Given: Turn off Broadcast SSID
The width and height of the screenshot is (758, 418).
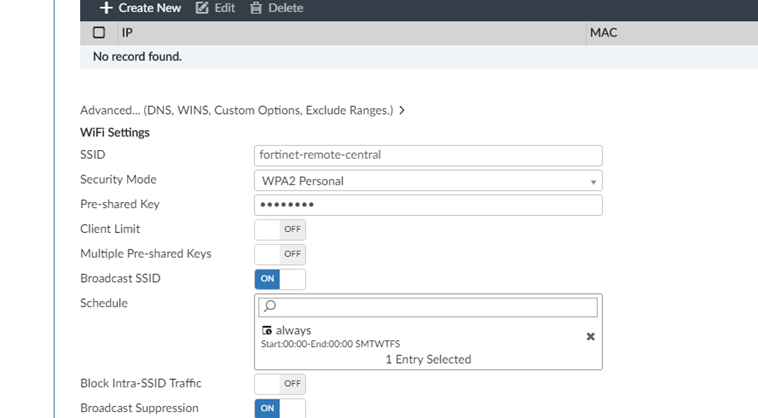Looking at the screenshot, I should pos(280,279).
